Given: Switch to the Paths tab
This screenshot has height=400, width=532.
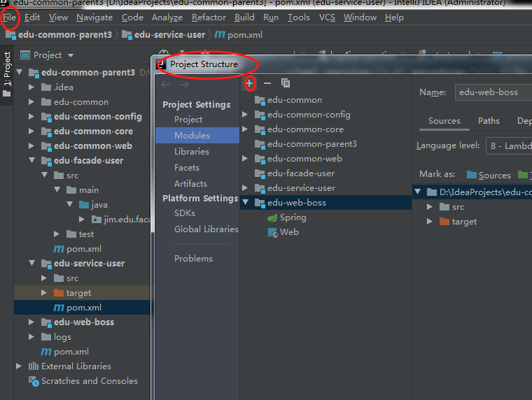Looking at the screenshot, I should pyautogui.click(x=489, y=121).
